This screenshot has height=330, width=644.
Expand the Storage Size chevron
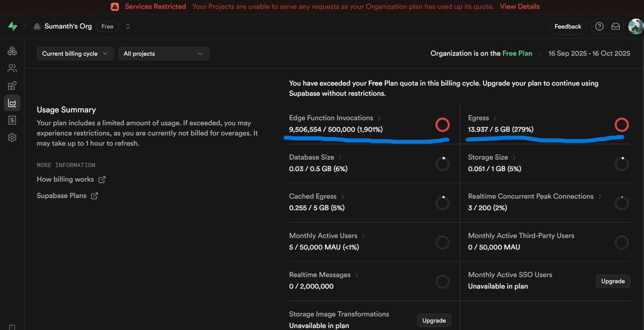pos(514,157)
